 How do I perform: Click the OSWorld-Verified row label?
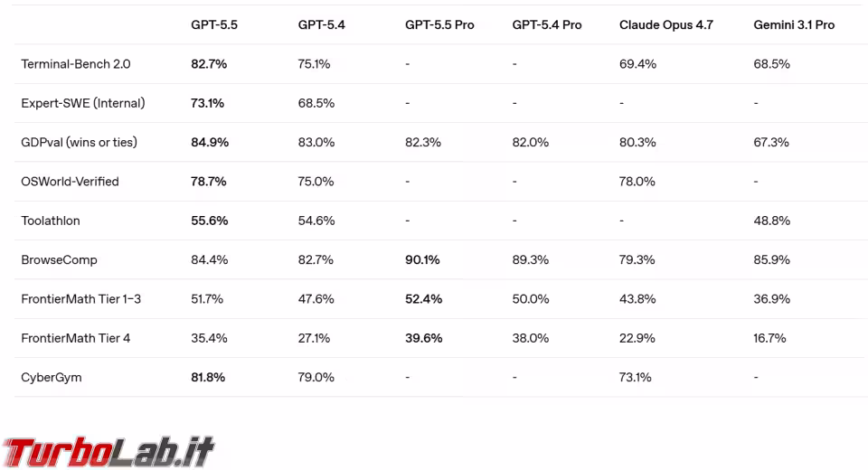70,182
